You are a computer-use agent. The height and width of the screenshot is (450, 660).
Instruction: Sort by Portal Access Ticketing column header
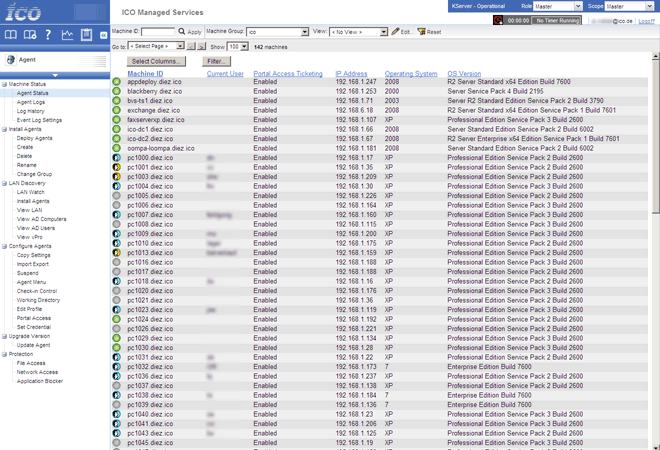(288, 74)
